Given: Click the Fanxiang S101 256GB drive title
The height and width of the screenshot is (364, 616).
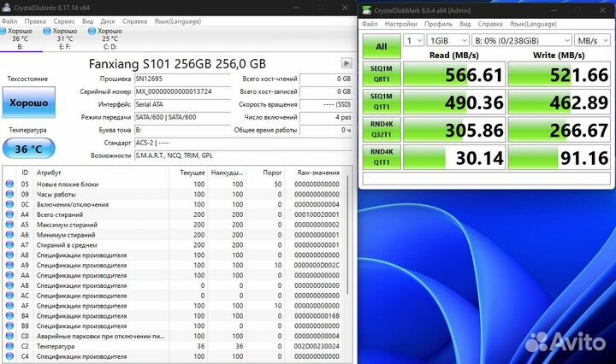Looking at the screenshot, I should (177, 63).
